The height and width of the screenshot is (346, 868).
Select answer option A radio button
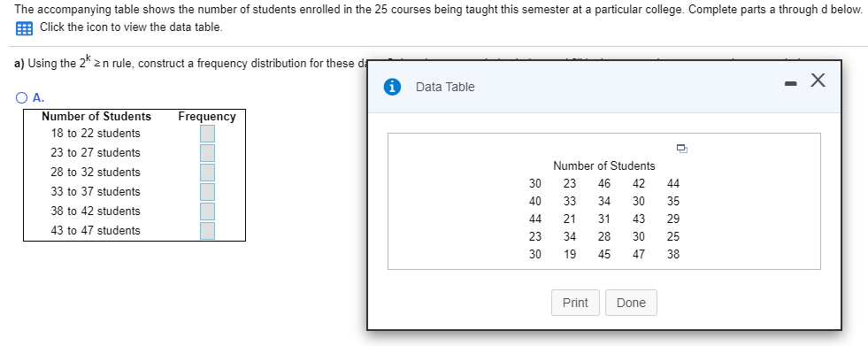(x=21, y=98)
